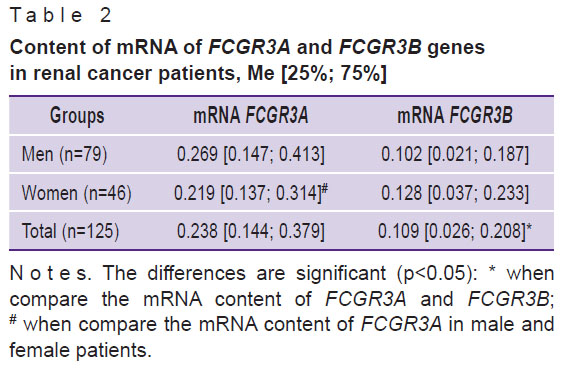
Task: Click the Men (n=79) row label
Action: pyautogui.click(x=65, y=154)
